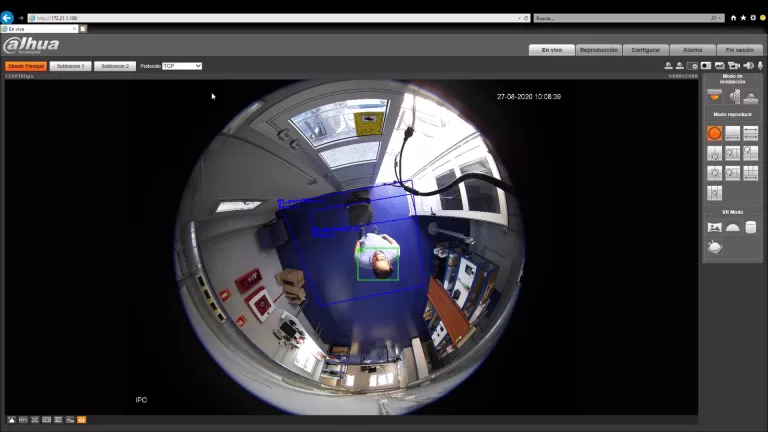
Task: Click the fisheye live video view
Action: 351,247
